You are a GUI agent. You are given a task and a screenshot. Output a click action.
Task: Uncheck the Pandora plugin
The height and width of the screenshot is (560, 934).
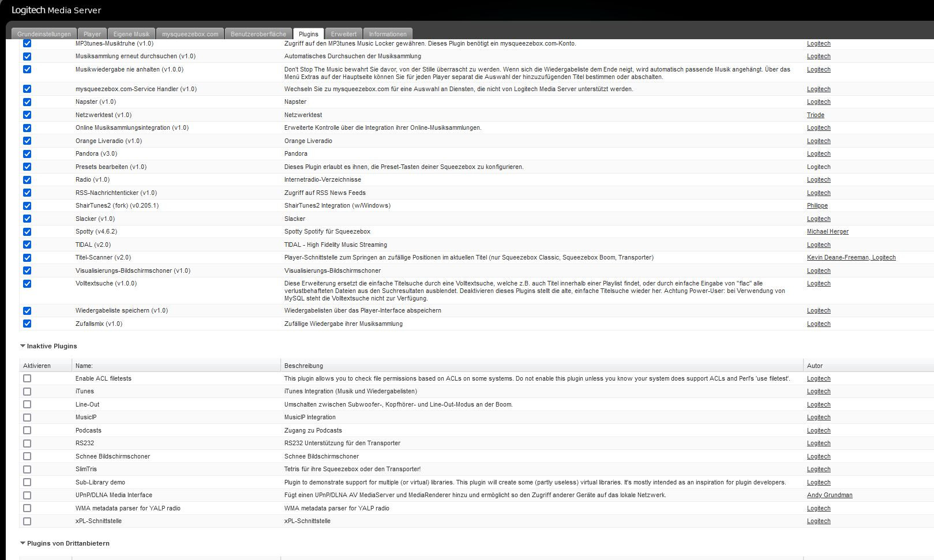tap(27, 154)
